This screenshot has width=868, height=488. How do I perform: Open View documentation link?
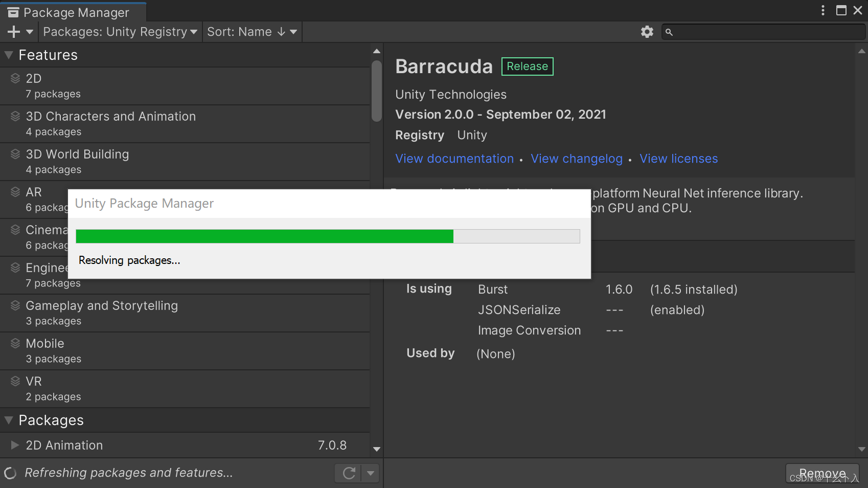(454, 159)
